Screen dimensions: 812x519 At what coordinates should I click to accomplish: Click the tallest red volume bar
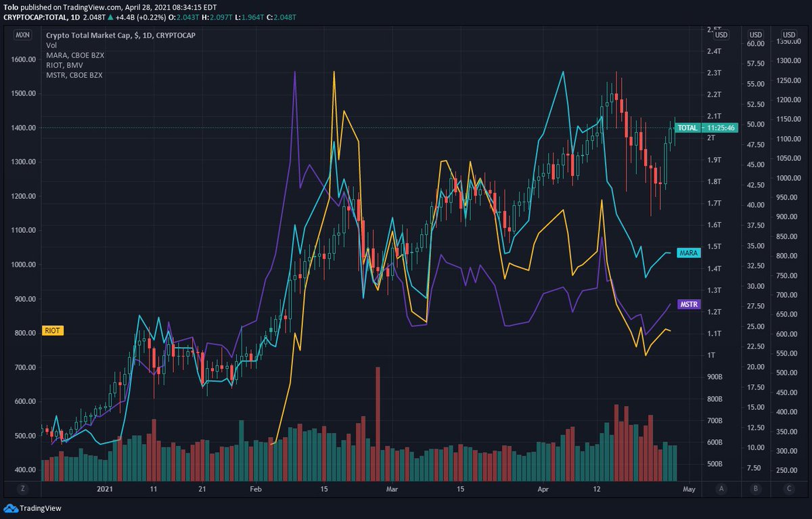pos(378,424)
